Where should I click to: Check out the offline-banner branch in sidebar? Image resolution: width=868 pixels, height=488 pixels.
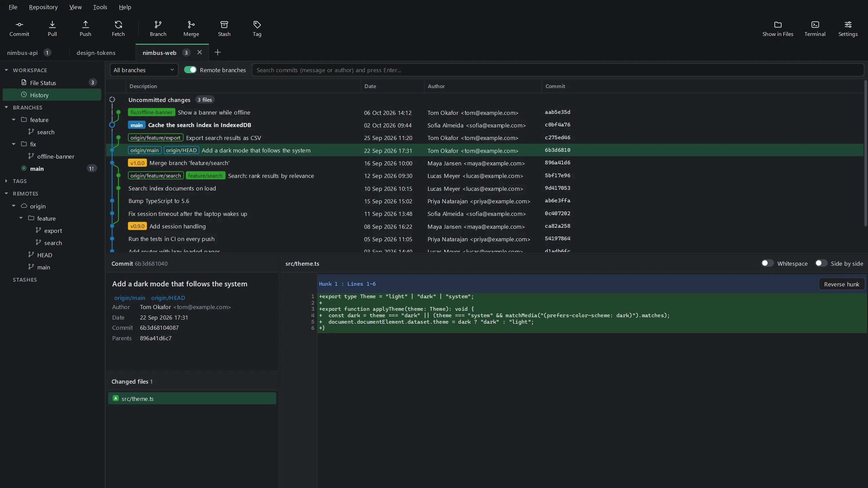[52, 156]
